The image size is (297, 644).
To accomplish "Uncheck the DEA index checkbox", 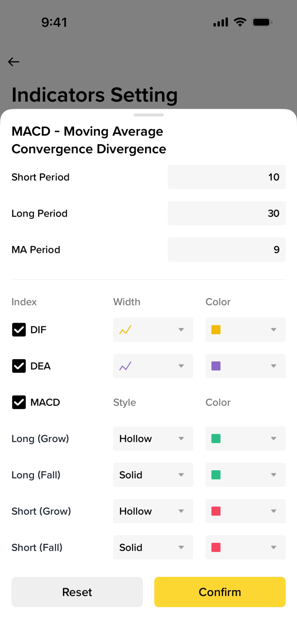I will pos(19,366).
